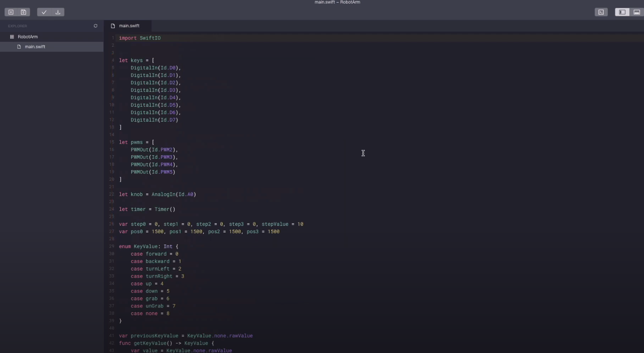Click the 'let timer = Timer()' line
Image resolution: width=644 pixels, height=353 pixels.
tap(147, 209)
